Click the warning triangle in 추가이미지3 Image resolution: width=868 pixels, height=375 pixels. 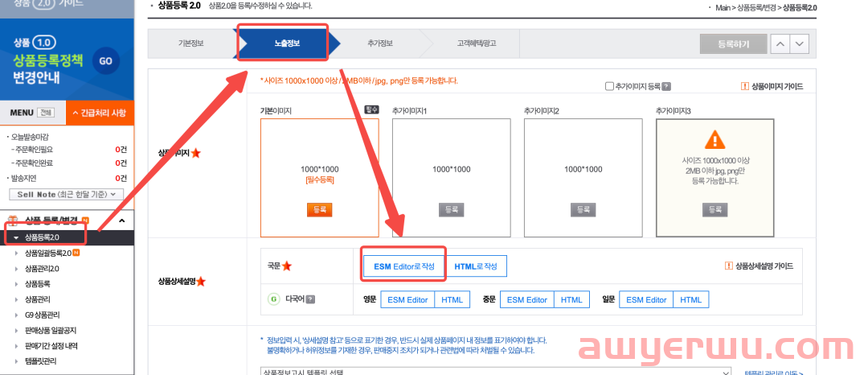pyautogui.click(x=714, y=139)
